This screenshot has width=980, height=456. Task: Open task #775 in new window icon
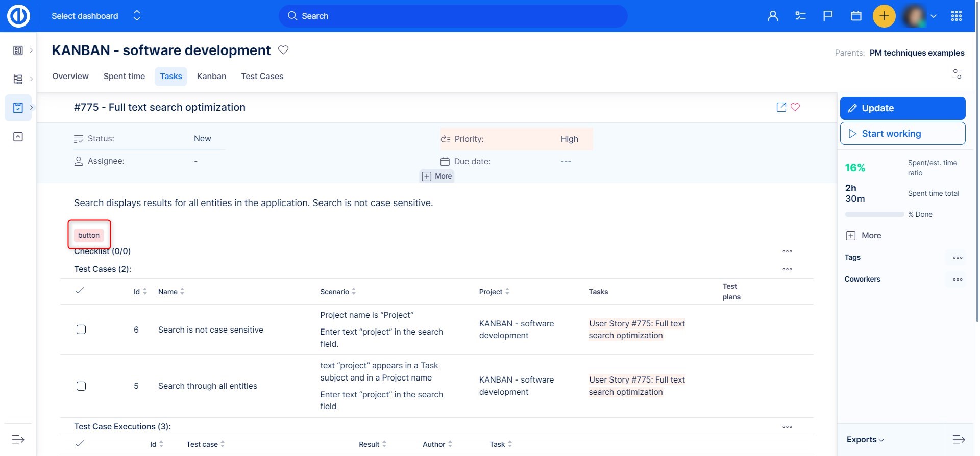pos(781,107)
